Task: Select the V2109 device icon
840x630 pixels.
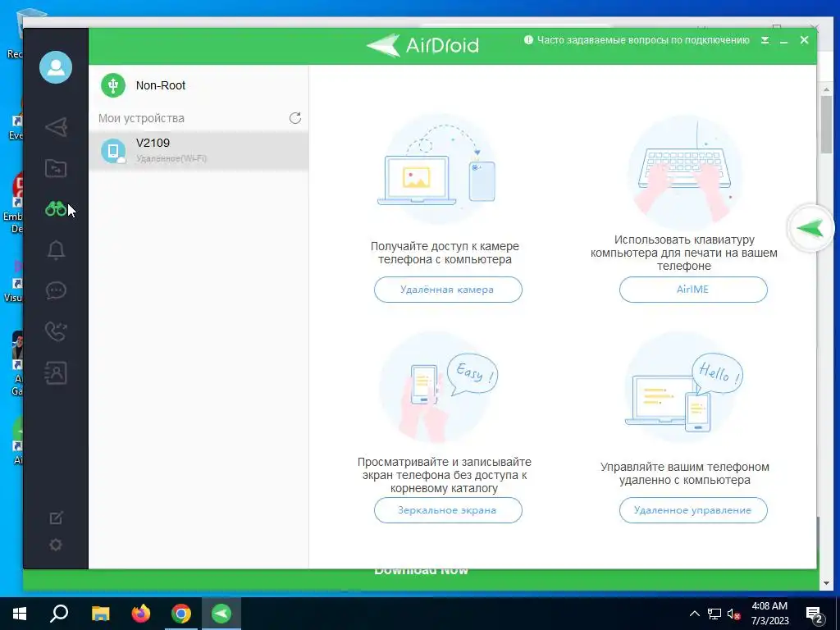Action: pyautogui.click(x=113, y=151)
